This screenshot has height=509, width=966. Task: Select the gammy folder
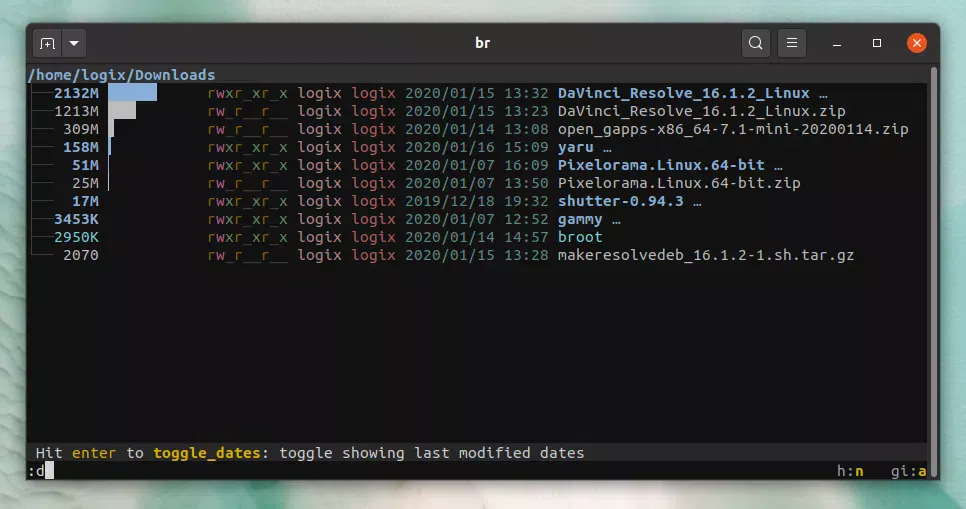tap(580, 219)
